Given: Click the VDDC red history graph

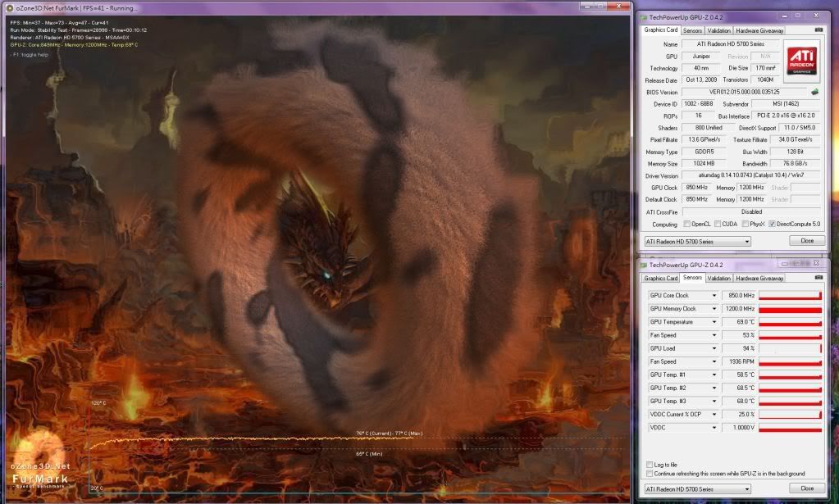Looking at the screenshot, I should click(x=790, y=428).
